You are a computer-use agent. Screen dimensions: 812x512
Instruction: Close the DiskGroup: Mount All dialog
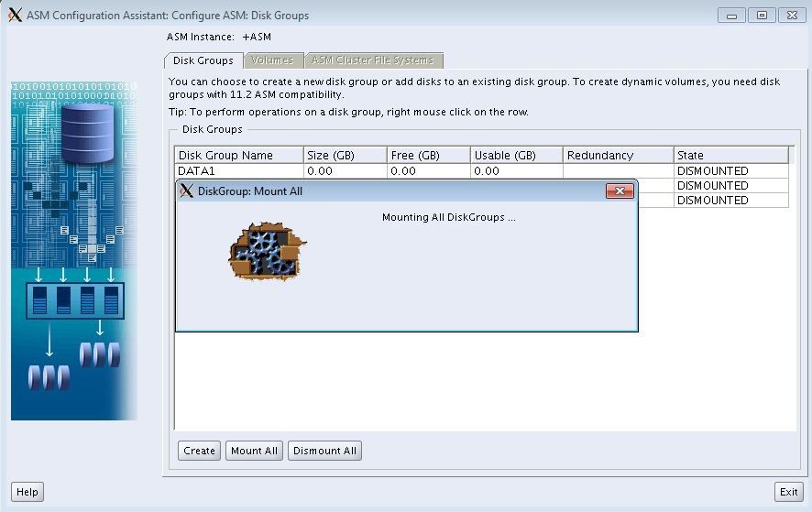pyautogui.click(x=620, y=191)
